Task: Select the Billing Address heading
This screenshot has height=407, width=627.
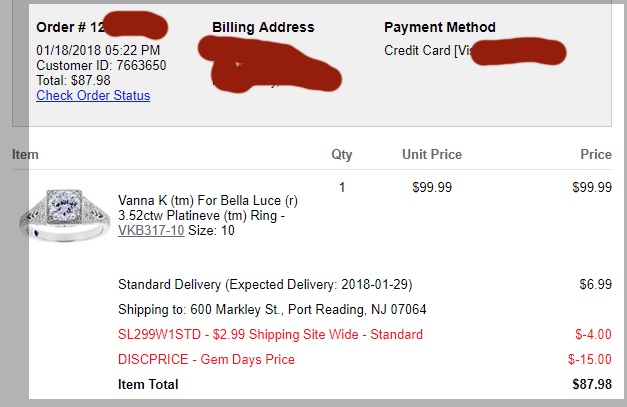Action: point(263,28)
